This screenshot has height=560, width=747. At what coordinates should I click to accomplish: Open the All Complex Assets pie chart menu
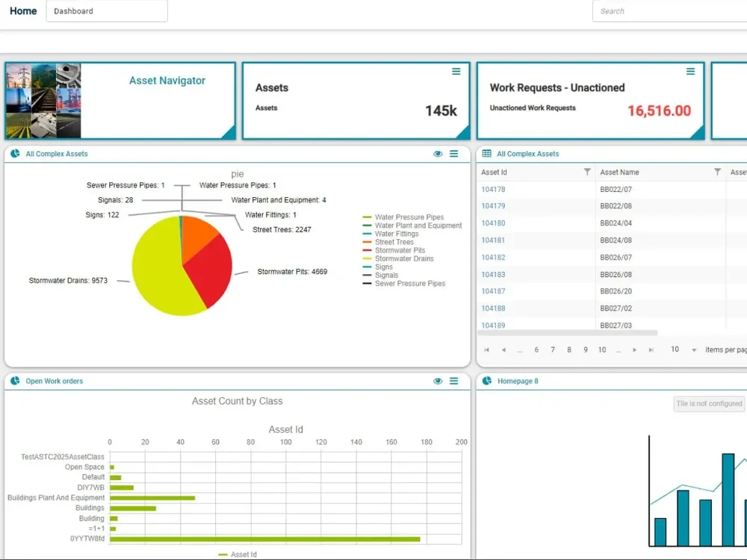pyautogui.click(x=453, y=154)
